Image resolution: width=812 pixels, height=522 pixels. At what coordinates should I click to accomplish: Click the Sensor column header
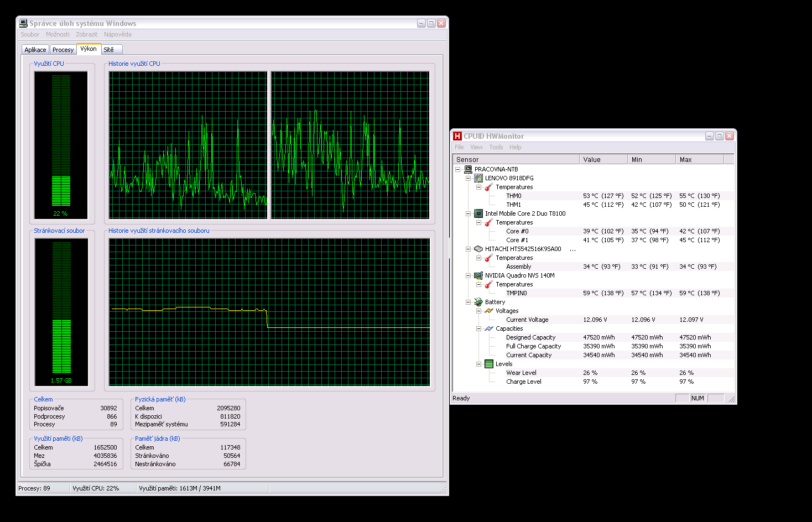[x=516, y=159]
